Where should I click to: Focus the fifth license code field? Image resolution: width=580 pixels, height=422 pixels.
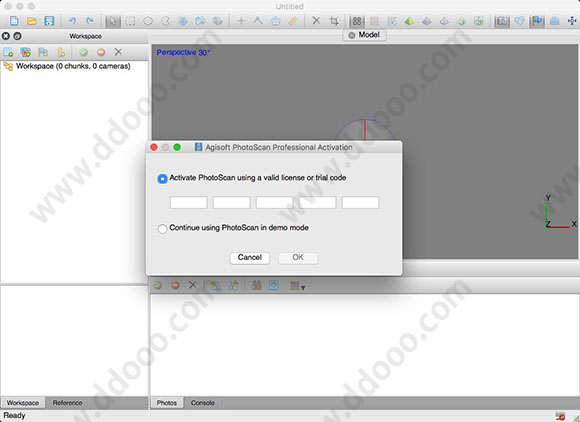pos(360,202)
